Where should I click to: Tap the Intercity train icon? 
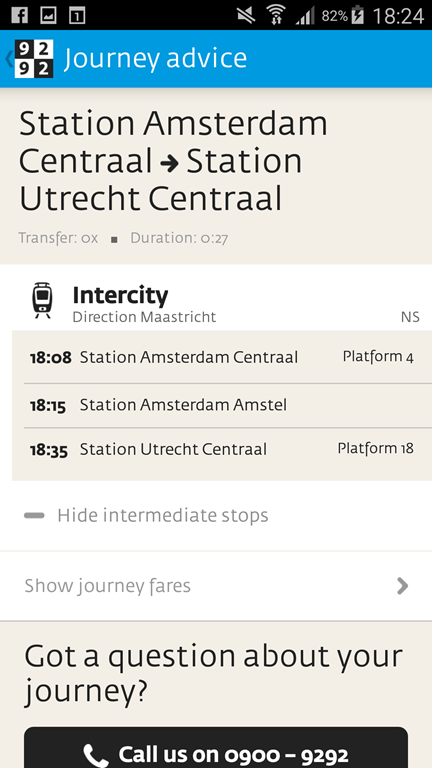tap(43, 300)
